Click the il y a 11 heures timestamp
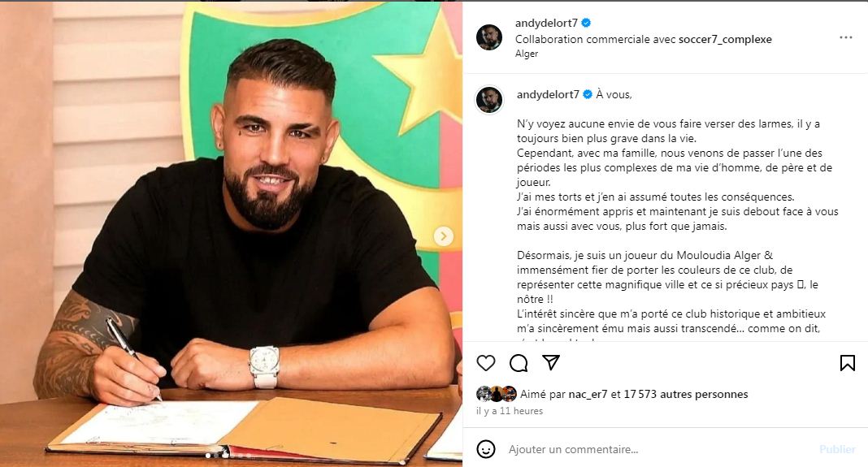The width and height of the screenshot is (868, 467). 510,411
